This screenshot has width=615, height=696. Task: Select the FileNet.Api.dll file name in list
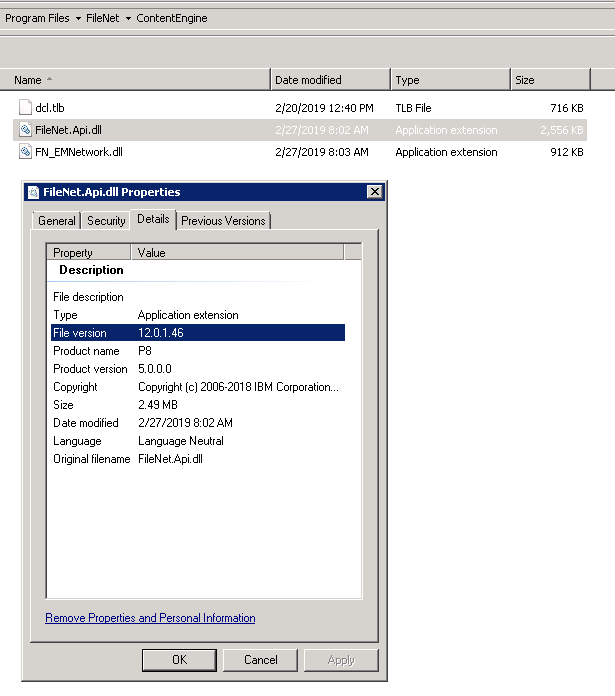click(x=68, y=130)
